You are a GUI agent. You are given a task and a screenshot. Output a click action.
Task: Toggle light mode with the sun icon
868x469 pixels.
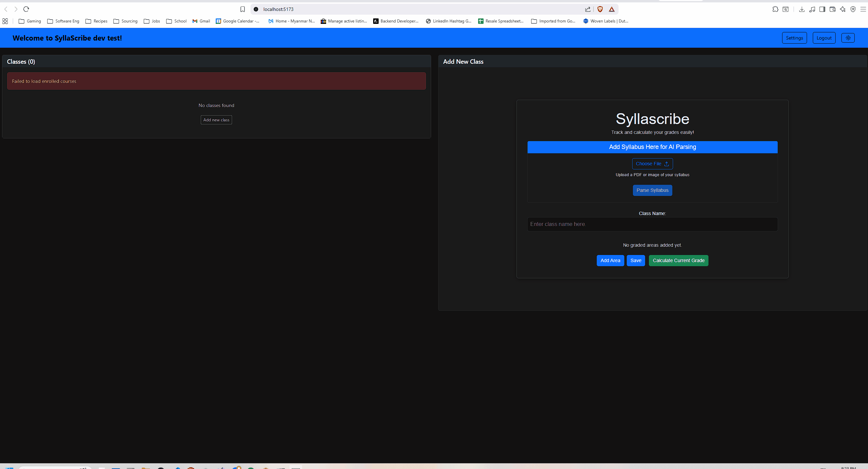pos(848,38)
